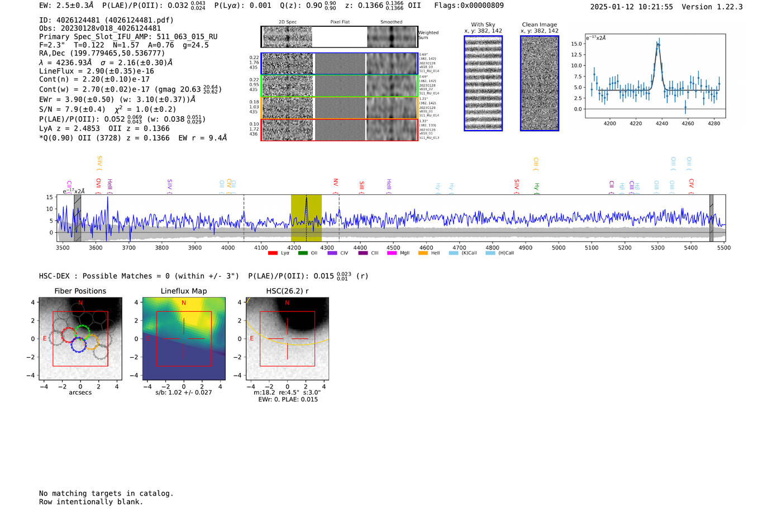782x532 pixels.
Task: Open the With Sky image cutout
Action: [483, 83]
